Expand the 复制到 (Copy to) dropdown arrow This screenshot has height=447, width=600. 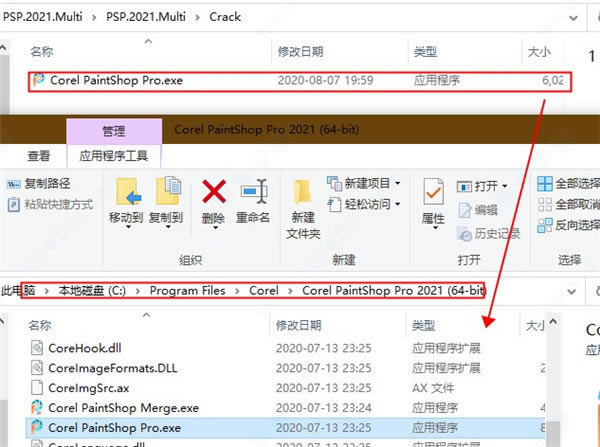168,227
